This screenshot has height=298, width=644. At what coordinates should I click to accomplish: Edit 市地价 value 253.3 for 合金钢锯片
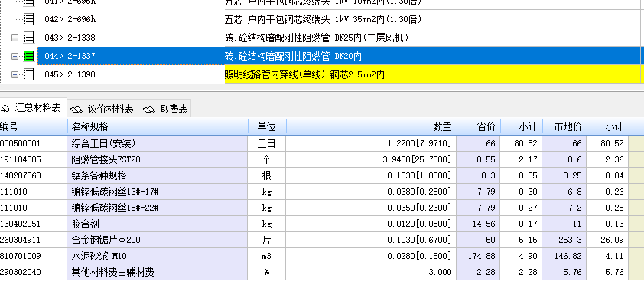click(x=564, y=240)
